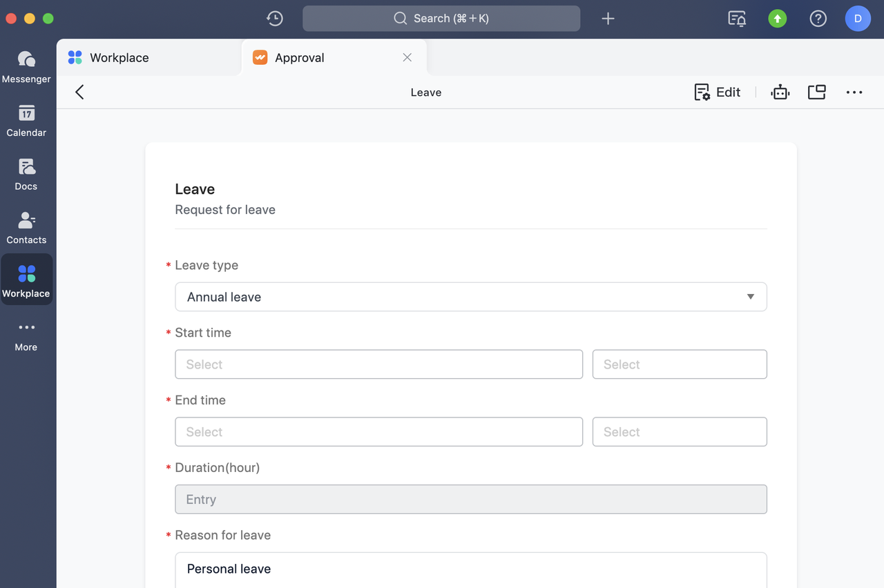Open the End time hour selector
This screenshot has height=588, width=884.
(x=680, y=432)
